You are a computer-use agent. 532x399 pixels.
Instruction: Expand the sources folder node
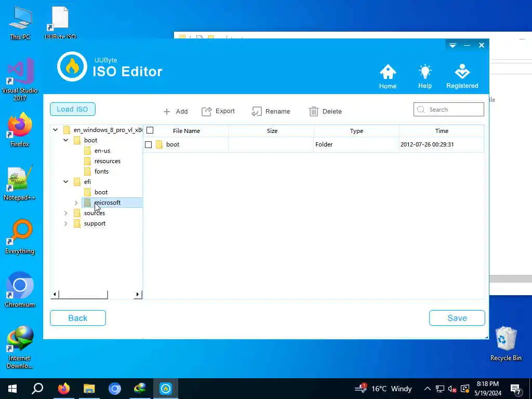[66, 213]
